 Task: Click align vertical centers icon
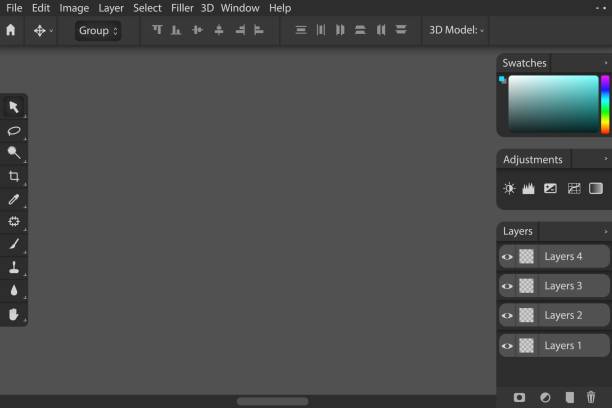click(x=219, y=30)
